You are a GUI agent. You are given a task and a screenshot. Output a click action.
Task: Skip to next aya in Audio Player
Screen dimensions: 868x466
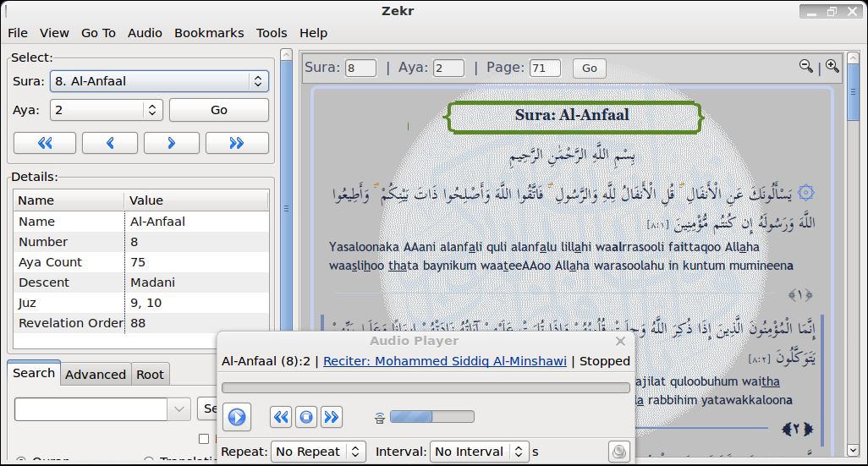331,417
